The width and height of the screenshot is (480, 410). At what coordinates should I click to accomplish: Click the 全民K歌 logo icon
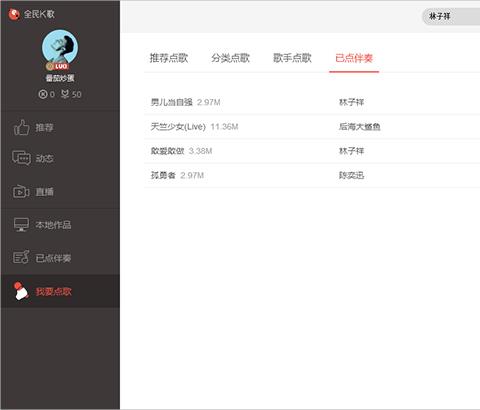14,14
